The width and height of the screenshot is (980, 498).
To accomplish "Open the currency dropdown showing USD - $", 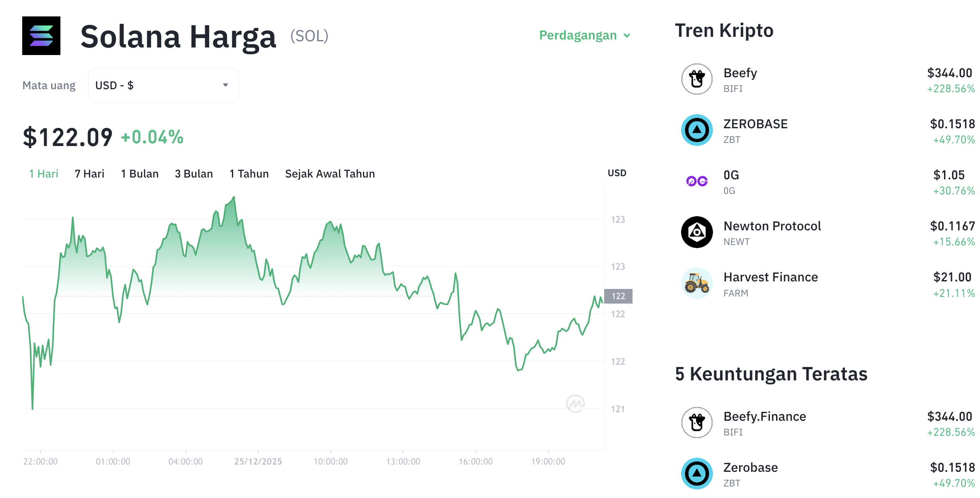I will tap(163, 85).
